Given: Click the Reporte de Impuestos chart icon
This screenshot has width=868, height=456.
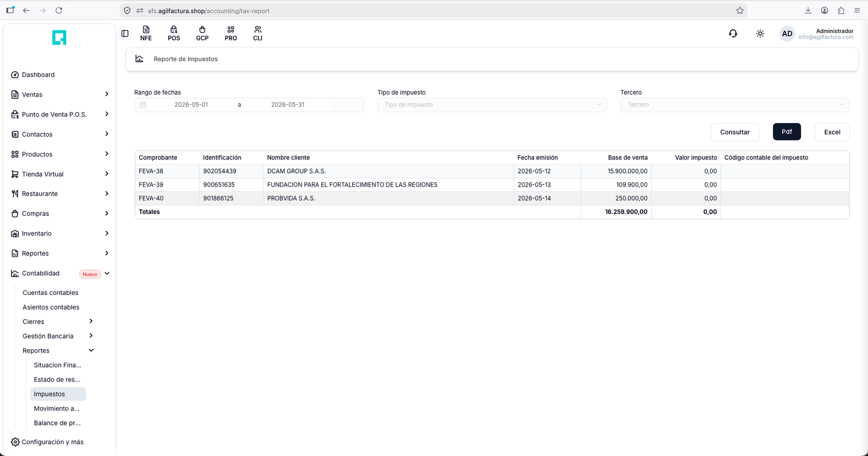Looking at the screenshot, I should (139, 59).
